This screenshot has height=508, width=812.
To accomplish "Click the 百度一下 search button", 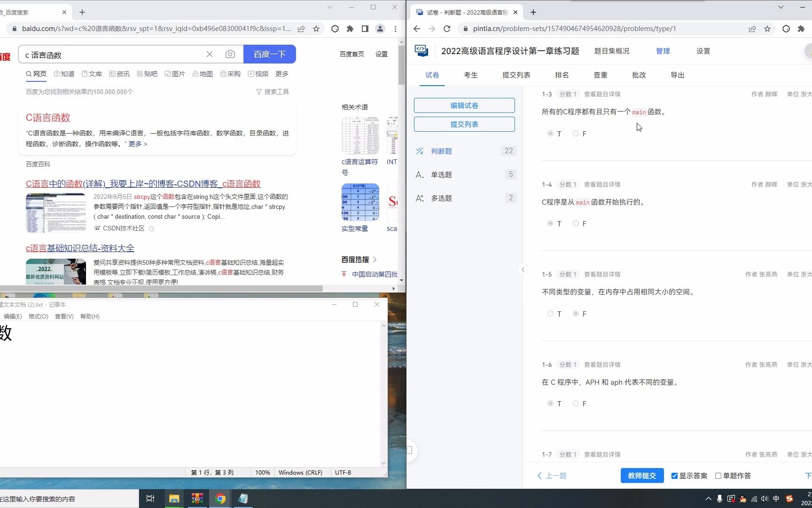I will tap(270, 54).
